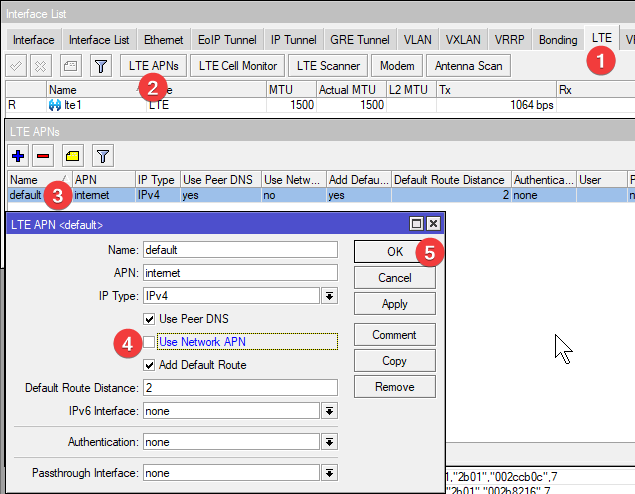Click Cancel in the LTE APN dialog

[x=395, y=278]
